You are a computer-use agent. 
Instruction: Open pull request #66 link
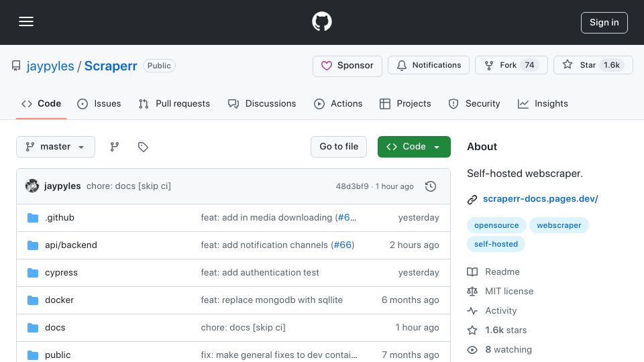pos(343,245)
